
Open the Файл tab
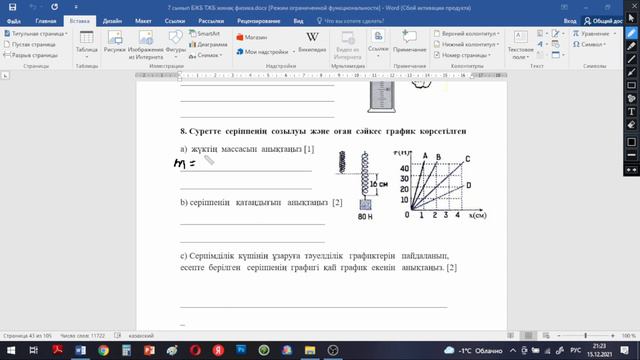click(x=13, y=21)
